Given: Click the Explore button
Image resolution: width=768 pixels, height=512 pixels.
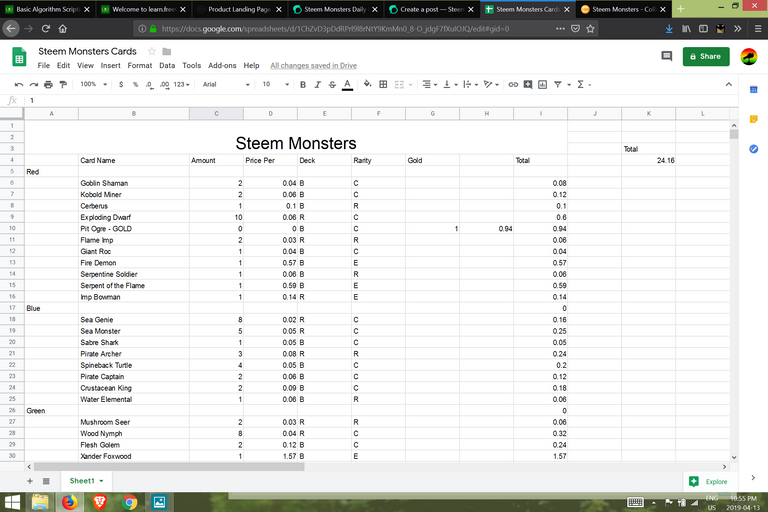Looking at the screenshot, I should (708, 482).
